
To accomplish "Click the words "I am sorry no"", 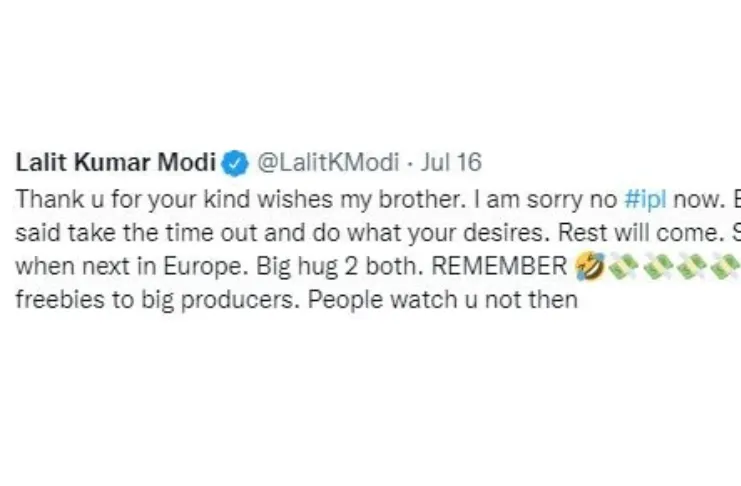I will coord(545,200).
